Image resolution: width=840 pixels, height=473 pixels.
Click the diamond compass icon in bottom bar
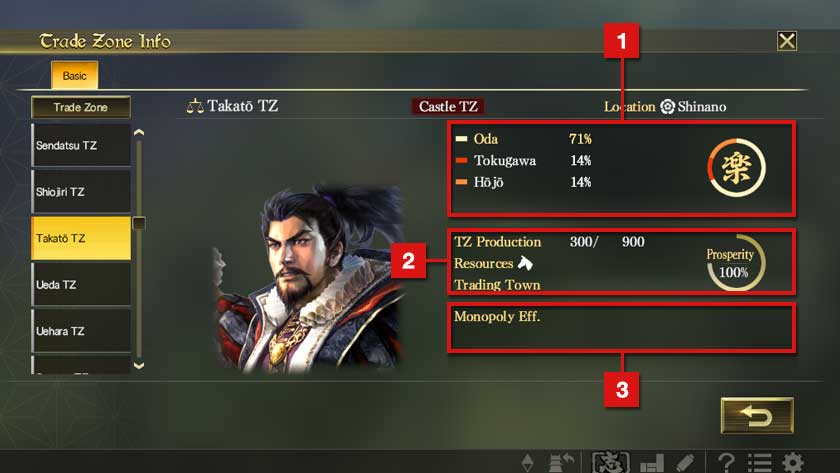pyautogui.click(x=528, y=463)
